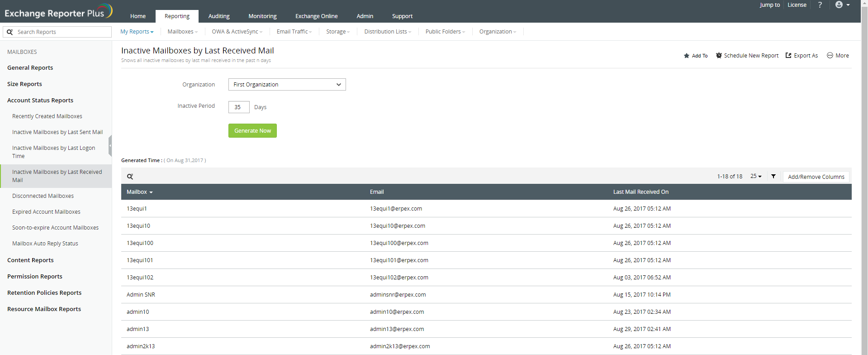Click the Inactive Period days field
The width and height of the screenshot is (868, 355).
click(x=238, y=107)
